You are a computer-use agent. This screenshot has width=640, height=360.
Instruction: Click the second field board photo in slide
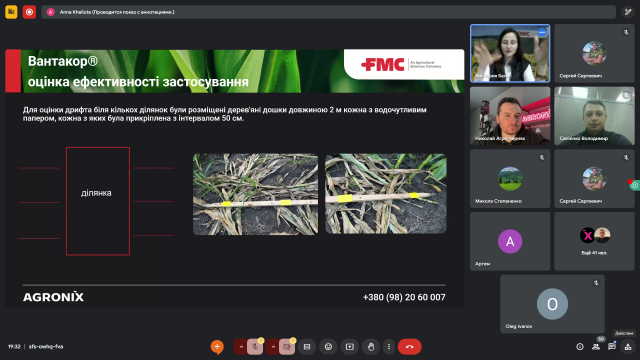386,193
